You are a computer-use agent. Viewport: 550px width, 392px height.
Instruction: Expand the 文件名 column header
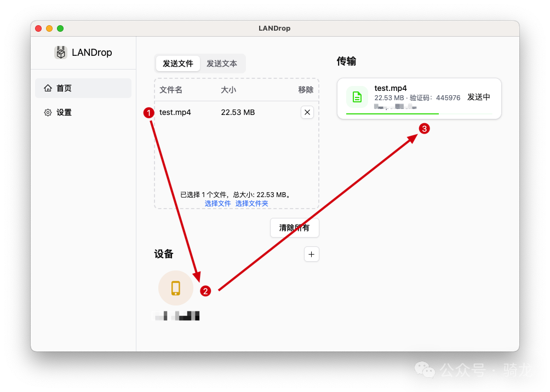coord(170,89)
